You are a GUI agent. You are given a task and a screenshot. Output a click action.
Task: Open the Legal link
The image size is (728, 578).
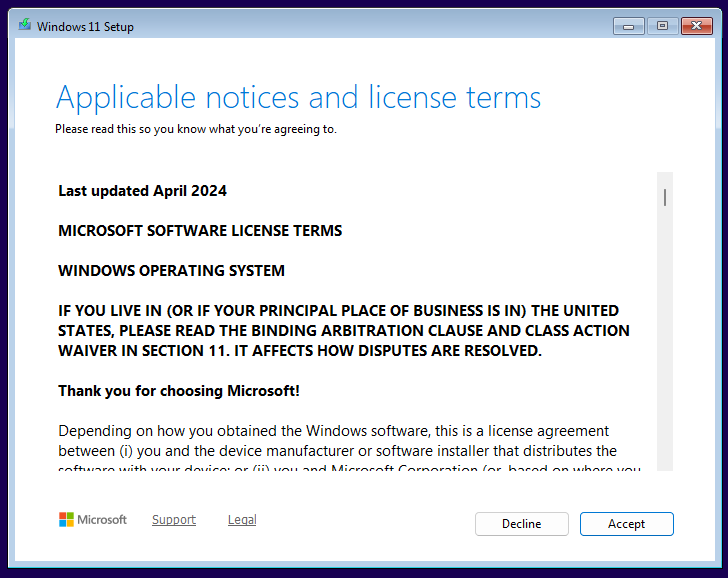(242, 520)
